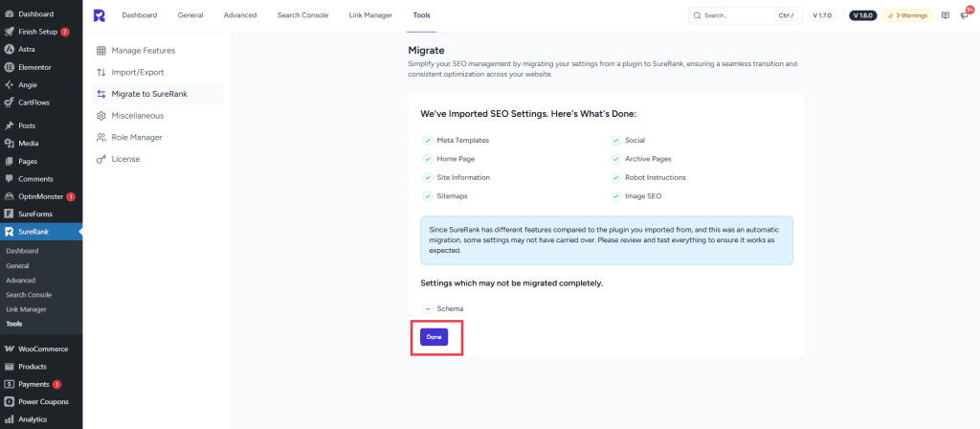Click the Sitemaps check mark
This screenshot has width=980, height=429.
(x=428, y=196)
